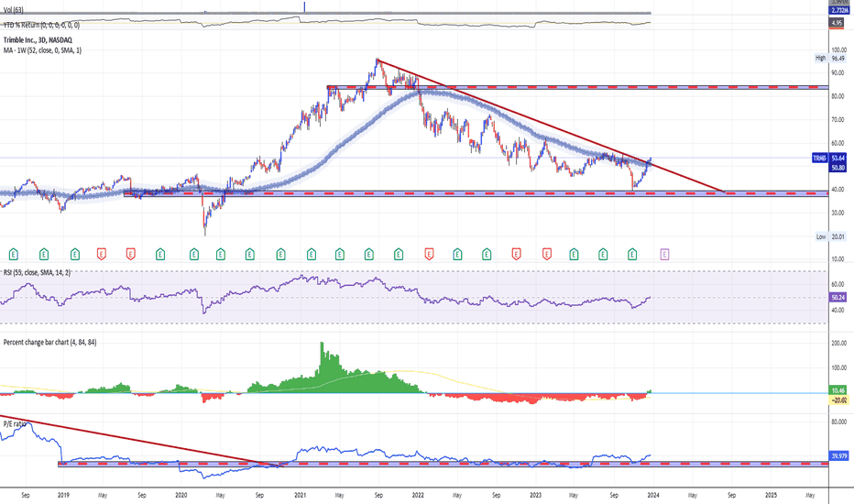Click the 200.00 percent change axis label
Screen dimensions: 854x504
click(x=838, y=344)
